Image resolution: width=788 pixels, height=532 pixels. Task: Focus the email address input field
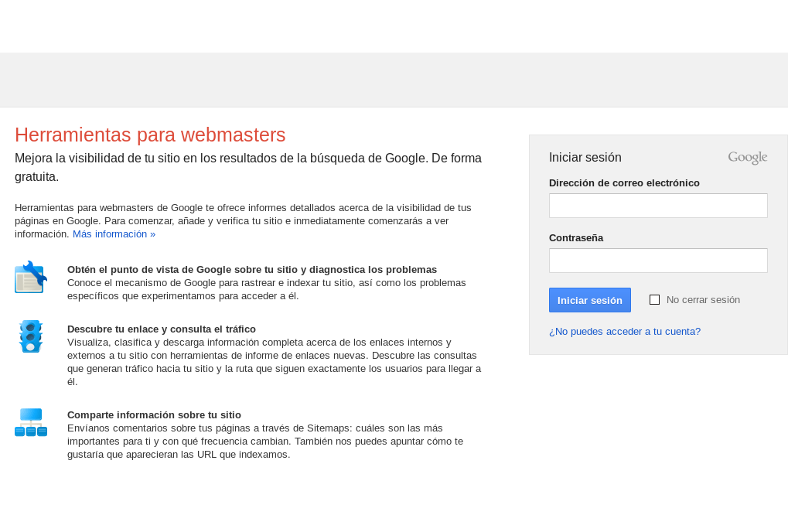[x=658, y=206]
